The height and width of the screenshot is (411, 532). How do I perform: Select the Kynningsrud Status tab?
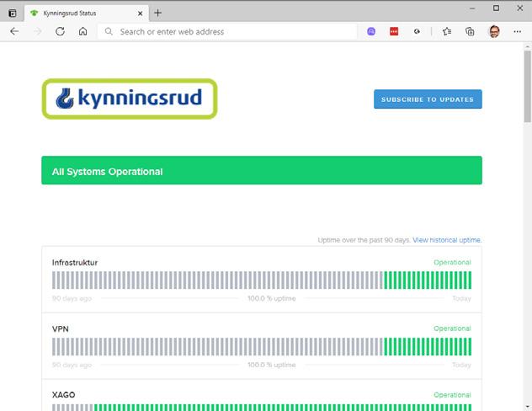pos(87,13)
